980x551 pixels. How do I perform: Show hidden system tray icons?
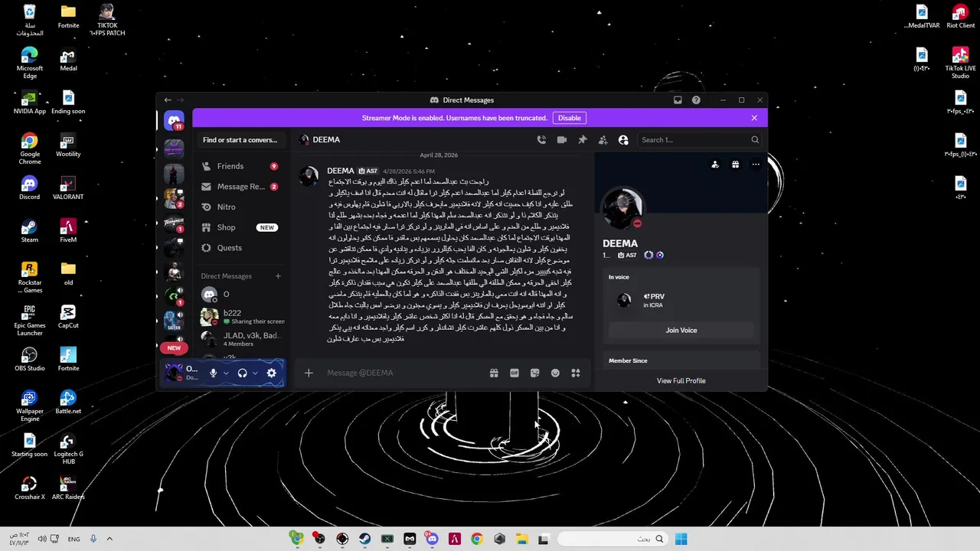[109, 539]
